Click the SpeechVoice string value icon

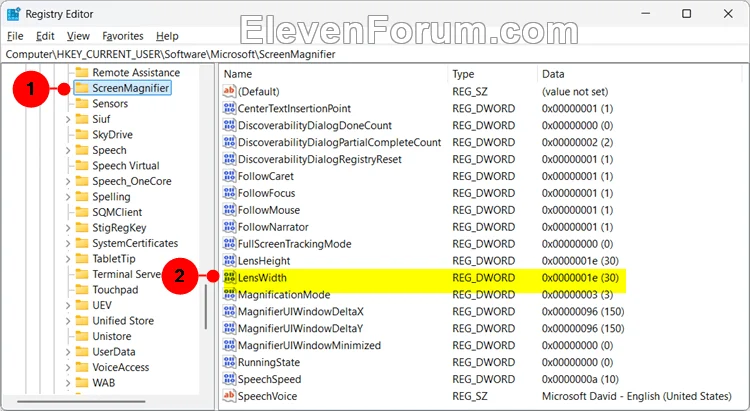coord(230,396)
